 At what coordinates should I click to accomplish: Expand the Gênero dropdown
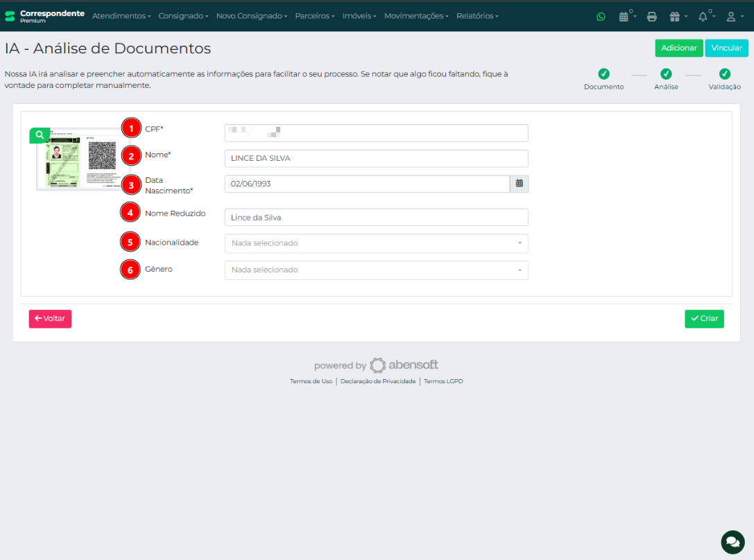376,270
